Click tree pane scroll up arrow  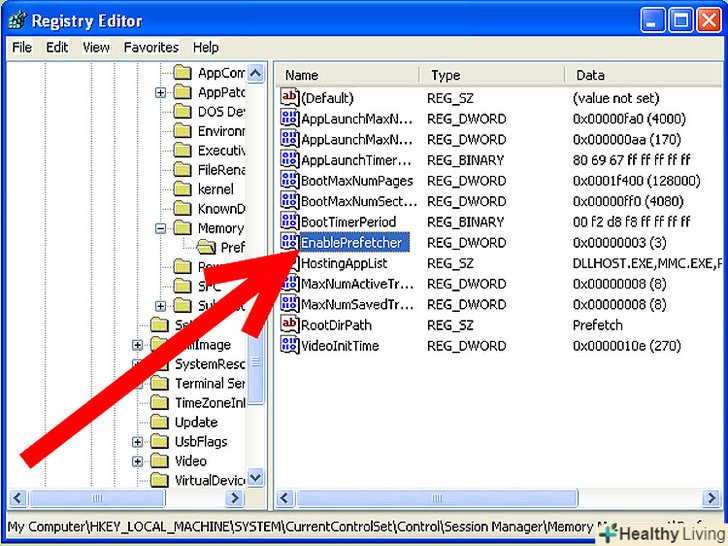coord(255,73)
